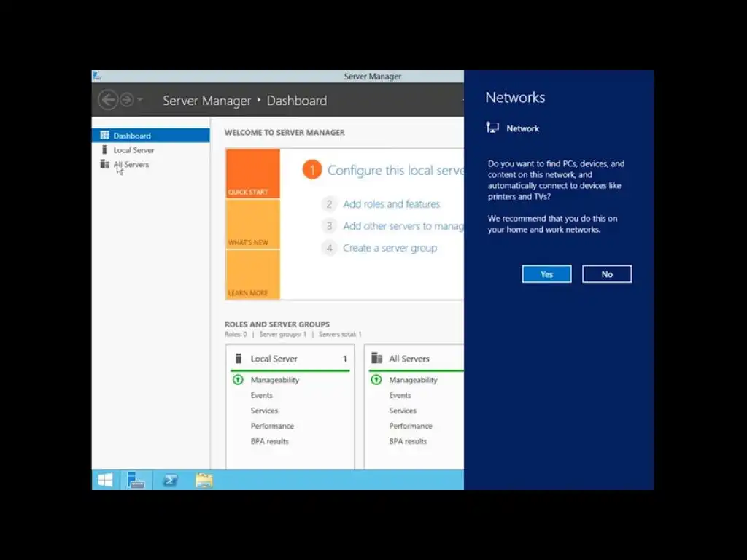Image resolution: width=747 pixels, height=560 pixels.
Task: Click the Server Manager title bar icon
Action: [x=97, y=76]
